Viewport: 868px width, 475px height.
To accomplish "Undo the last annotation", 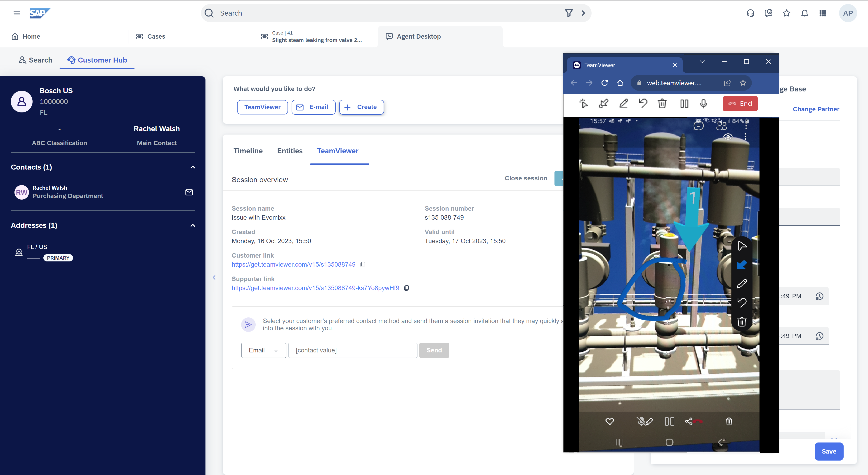I will pyautogui.click(x=643, y=104).
